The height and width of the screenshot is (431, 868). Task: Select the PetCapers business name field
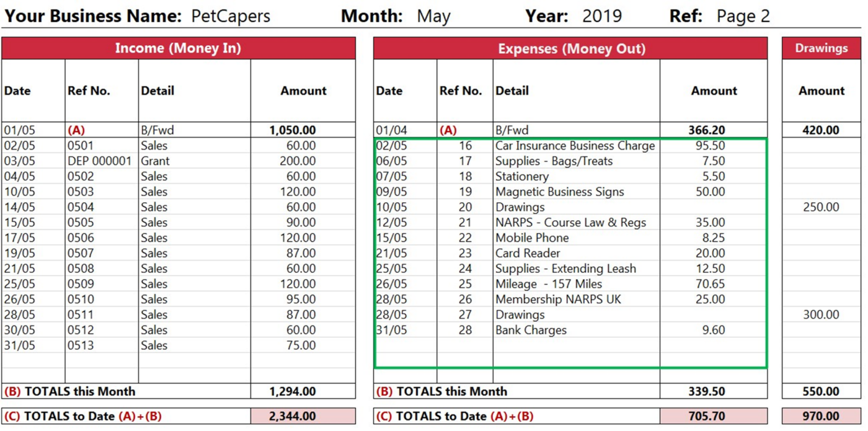(x=231, y=16)
